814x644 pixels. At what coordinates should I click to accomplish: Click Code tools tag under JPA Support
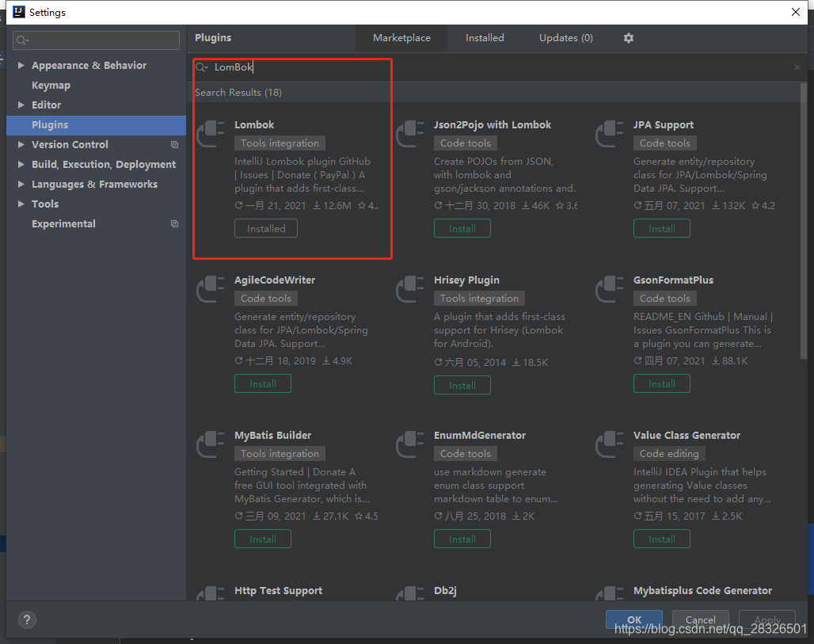tap(665, 143)
